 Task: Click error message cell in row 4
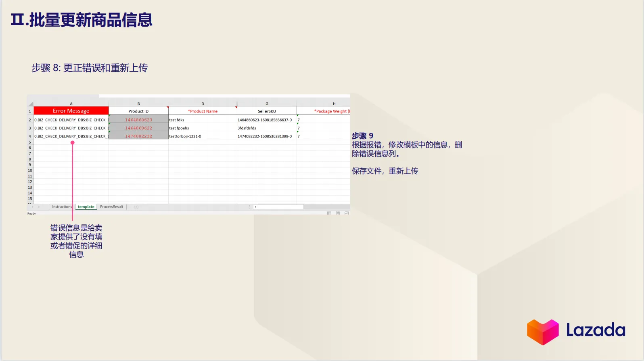(71, 136)
